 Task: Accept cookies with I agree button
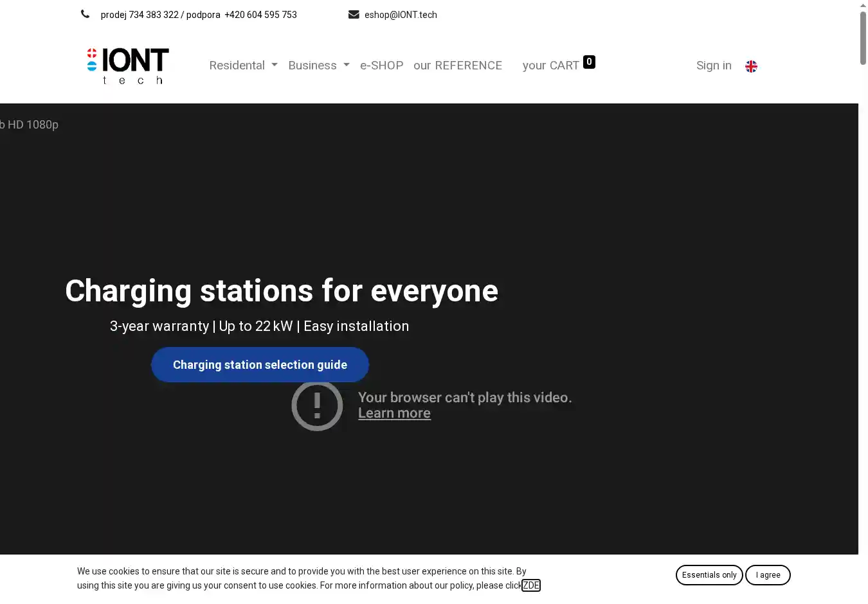(x=768, y=575)
